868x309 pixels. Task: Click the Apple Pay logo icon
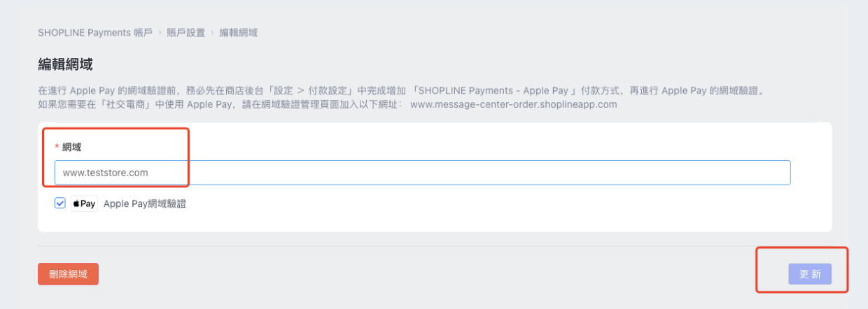84,204
